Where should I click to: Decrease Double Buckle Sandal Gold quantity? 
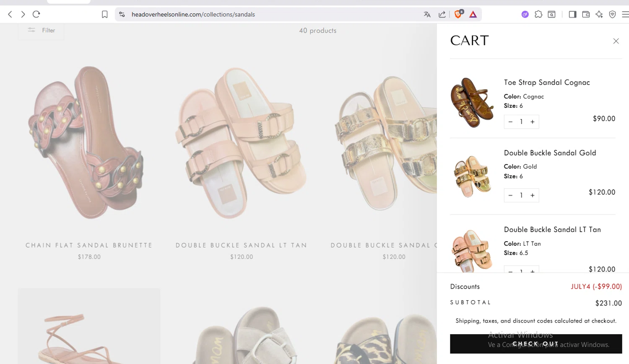[x=510, y=195]
